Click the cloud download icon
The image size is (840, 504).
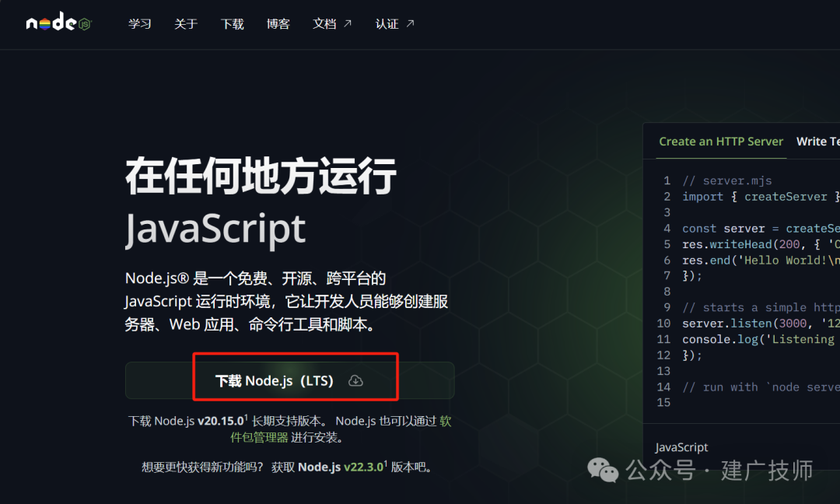coord(355,381)
